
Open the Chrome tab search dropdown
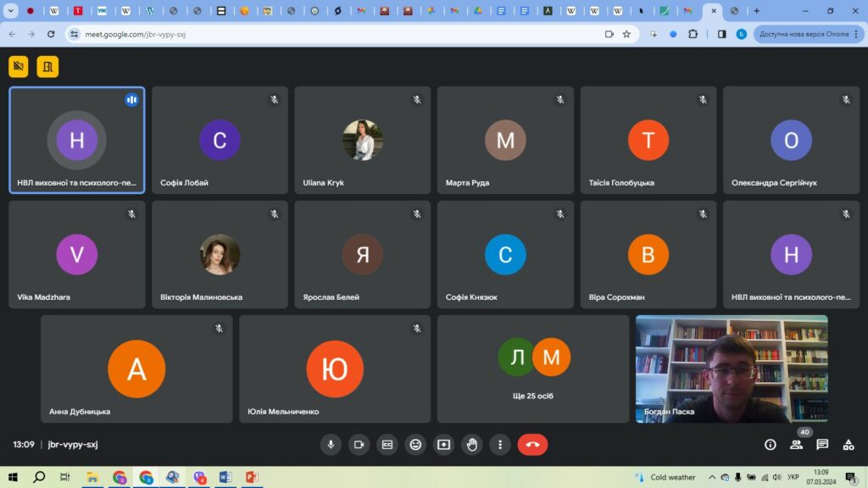click(11, 11)
